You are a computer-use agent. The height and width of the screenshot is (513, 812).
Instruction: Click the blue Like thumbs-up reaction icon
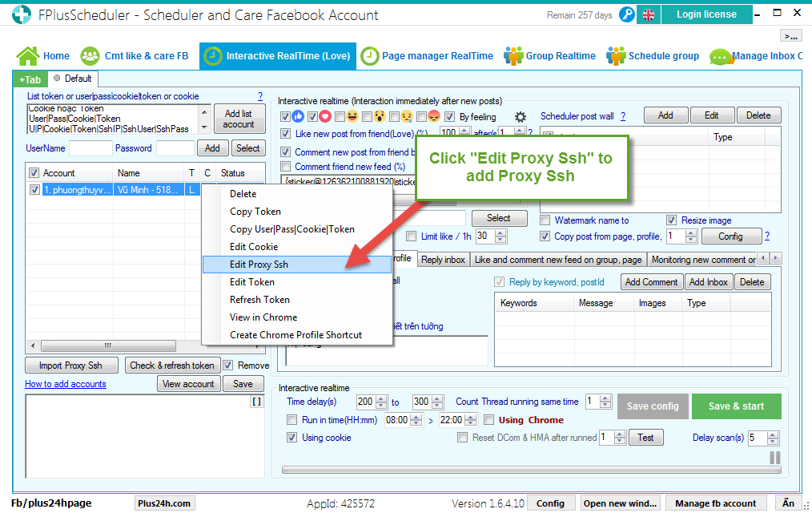pos(298,116)
